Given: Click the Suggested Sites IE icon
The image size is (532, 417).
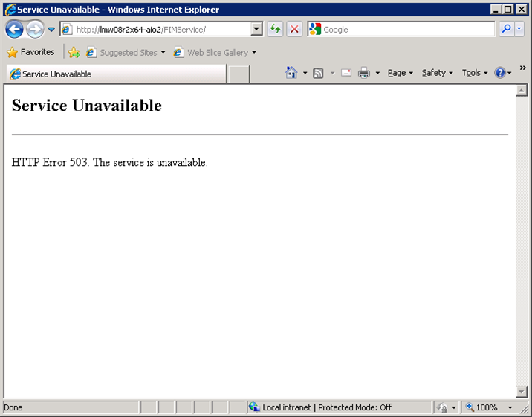Looking at the screenshot, I should pyautogui.click(x=91, y=53).
